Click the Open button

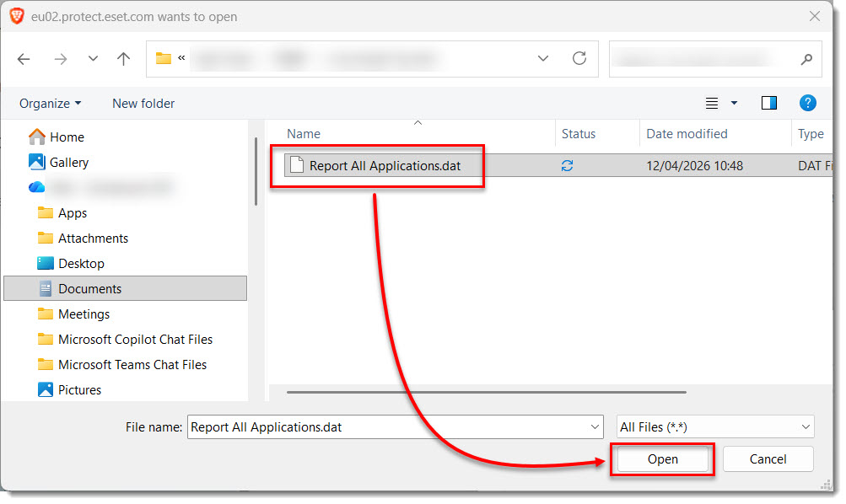point(663,459)
